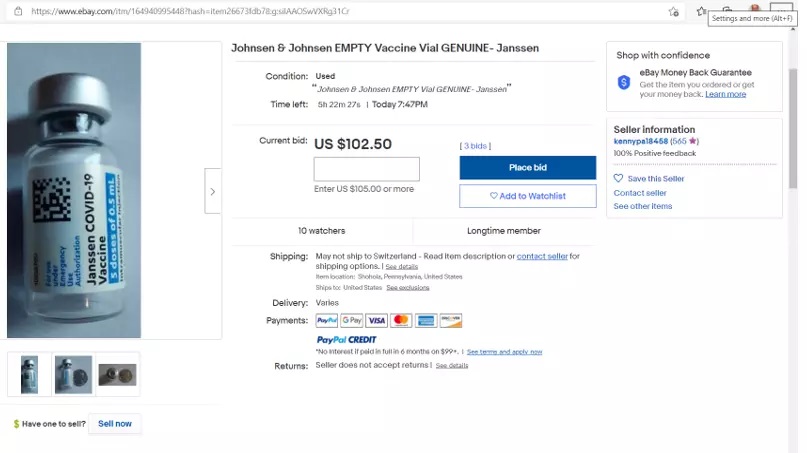Click eBay Money Back Guarantee shield icon
807x453 pixels.
tap(624, 82)
